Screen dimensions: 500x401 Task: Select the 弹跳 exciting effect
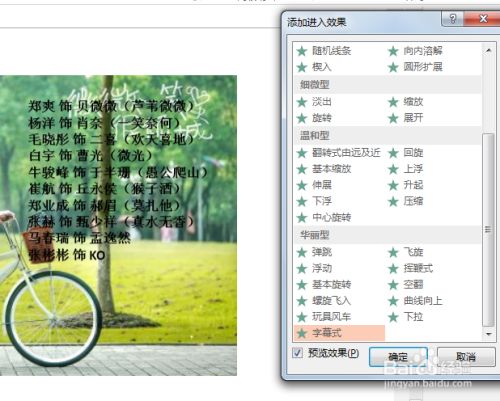click(314, 252)
